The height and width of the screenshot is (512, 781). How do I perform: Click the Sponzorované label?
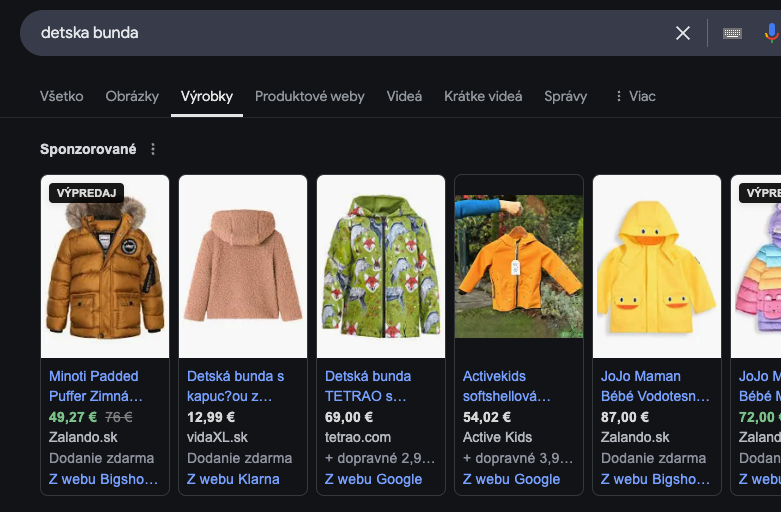tap(88, 149)
